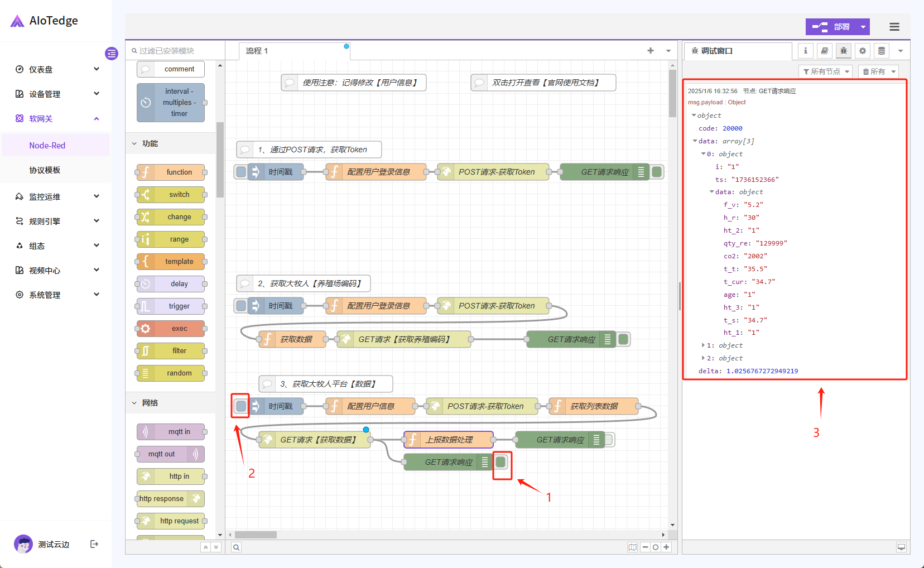Image resolution: width=924 pixels, height=568 pixels.
Task: Open the debug messages bug icon tab
Action: click(843, 51)
